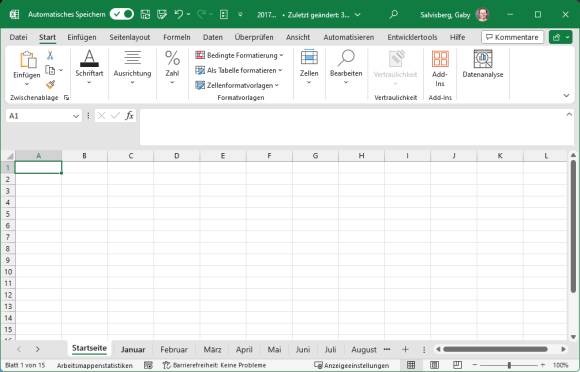
Task: Open Als Tabelle formatieren menu
Action: click(x=238, y=70)
